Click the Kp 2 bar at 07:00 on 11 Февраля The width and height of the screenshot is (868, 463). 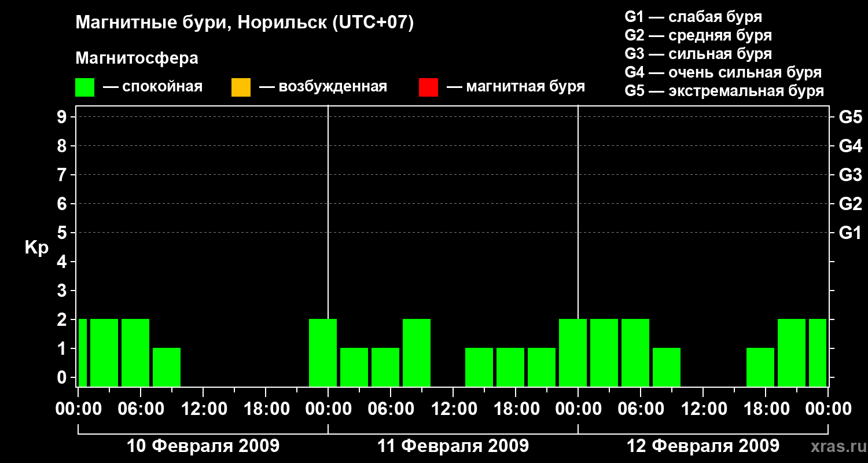tap(417, 352)
